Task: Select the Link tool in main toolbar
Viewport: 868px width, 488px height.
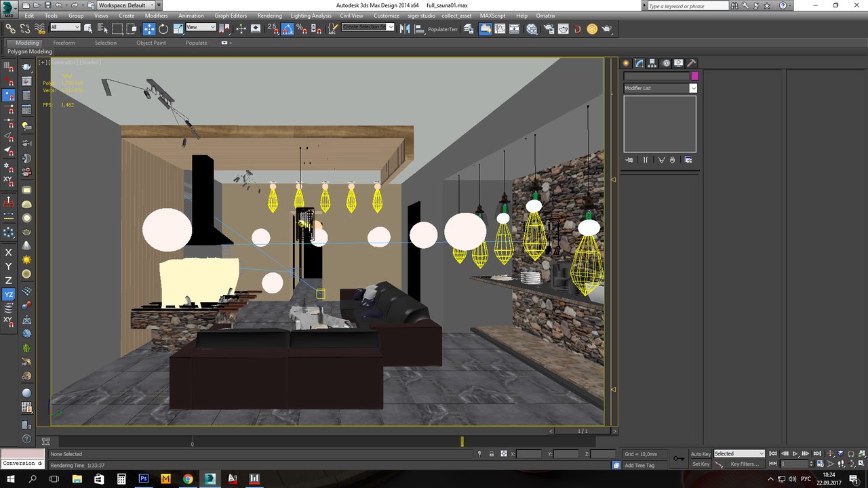Action: tap(10, 28)
